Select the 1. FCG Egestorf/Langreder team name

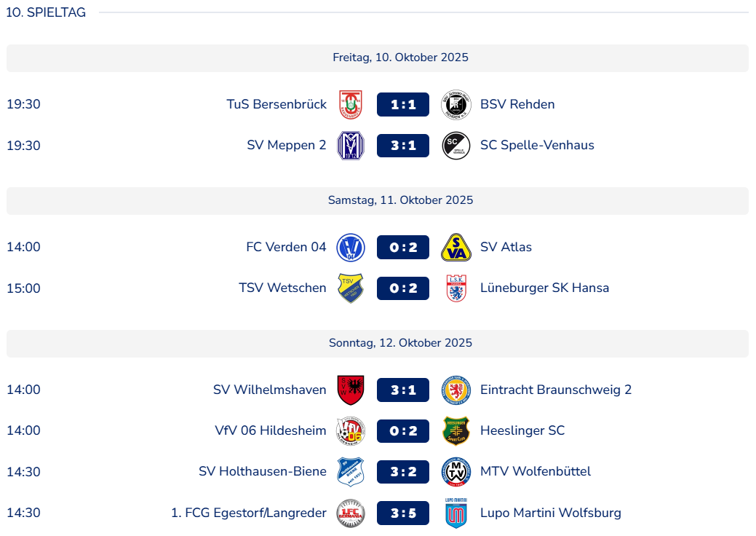pyautogui.click(x=249, y=513)
